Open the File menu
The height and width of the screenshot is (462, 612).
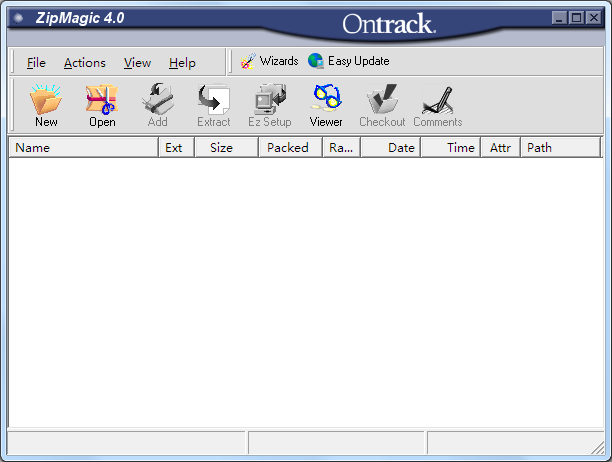(x=36, y=63)
